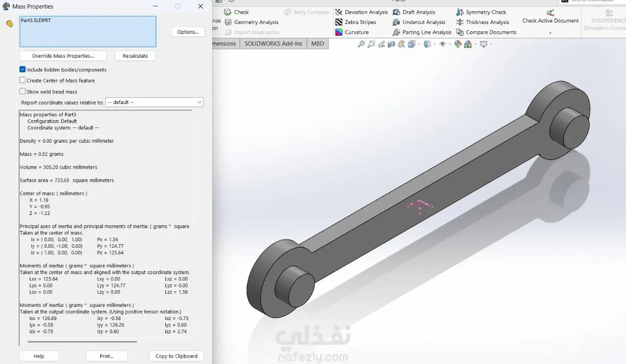Click the "Ixx = 126.89" inertia value

43,318
